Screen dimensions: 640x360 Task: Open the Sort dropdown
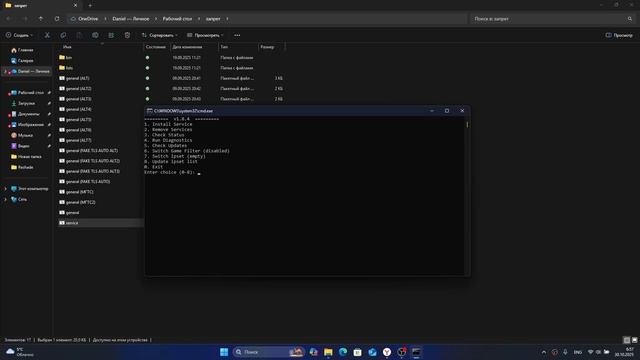pyautogui.click(x=159, y=35)
